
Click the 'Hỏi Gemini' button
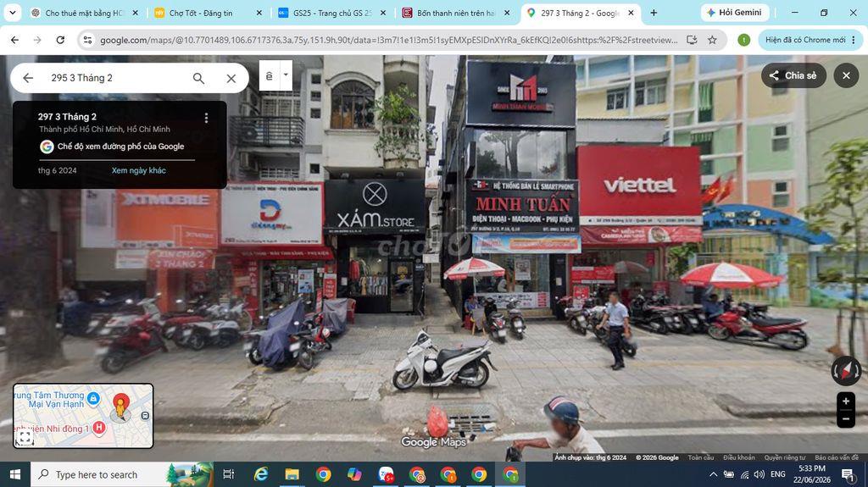pos(735,12)
